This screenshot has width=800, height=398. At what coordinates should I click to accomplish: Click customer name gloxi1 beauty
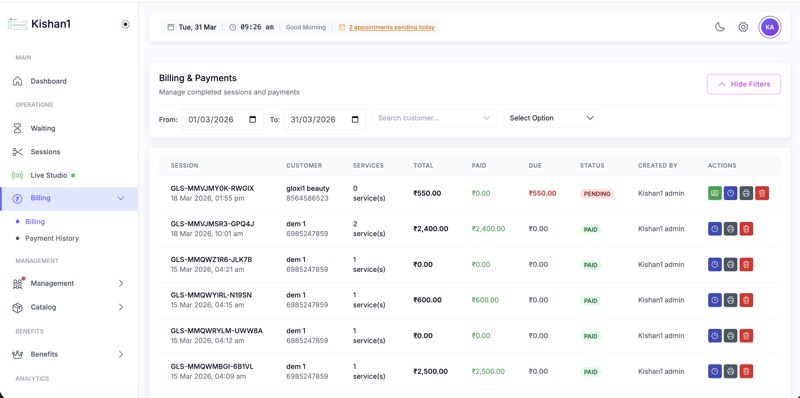[308, 188]
